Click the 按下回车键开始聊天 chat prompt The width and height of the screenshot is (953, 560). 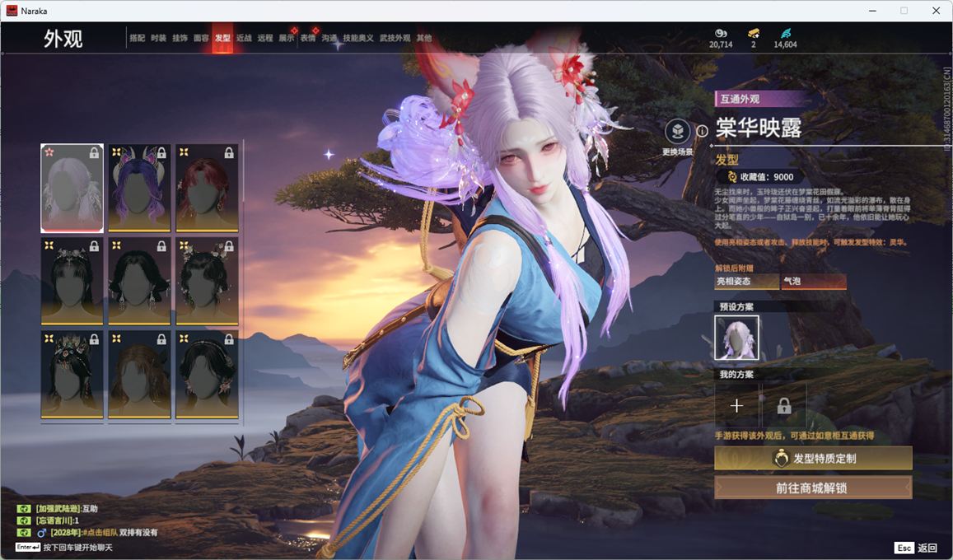(77, 548)
